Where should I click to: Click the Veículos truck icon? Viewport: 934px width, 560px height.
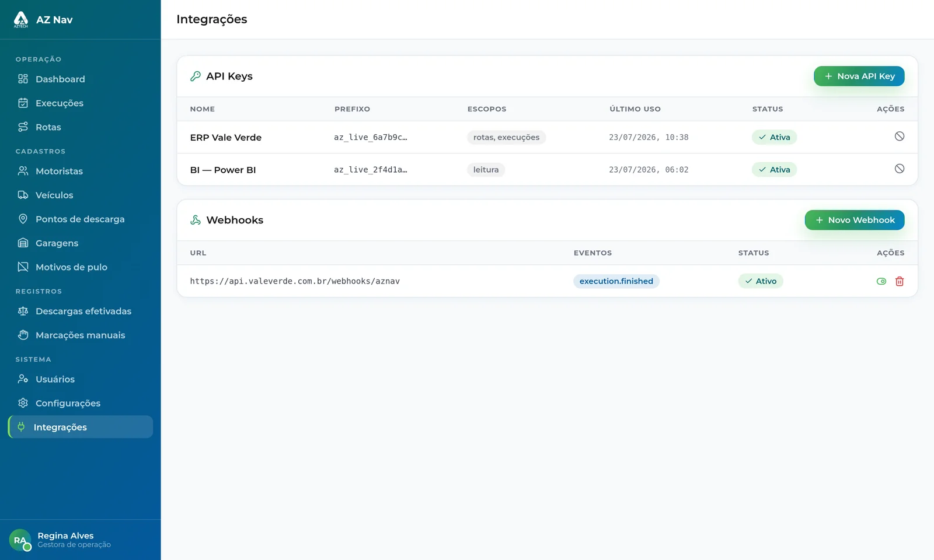(x=23, y=195)
